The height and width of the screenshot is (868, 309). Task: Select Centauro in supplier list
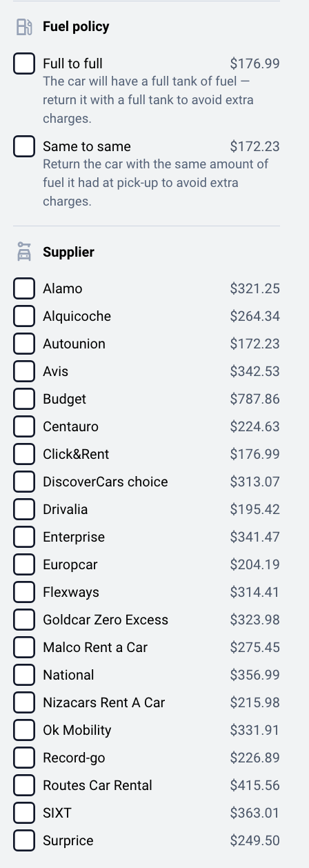pyautogui.click(x=24, y=426)
